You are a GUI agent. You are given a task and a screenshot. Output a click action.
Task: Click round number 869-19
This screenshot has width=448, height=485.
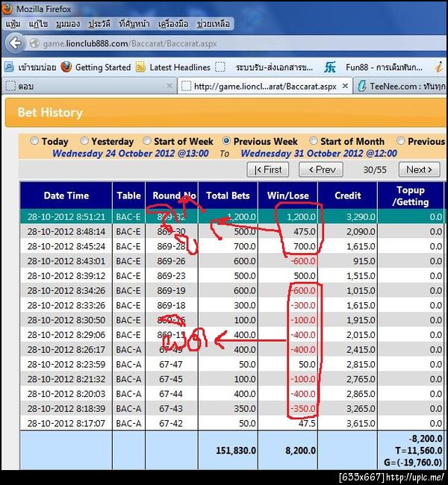tap(171, 291)
